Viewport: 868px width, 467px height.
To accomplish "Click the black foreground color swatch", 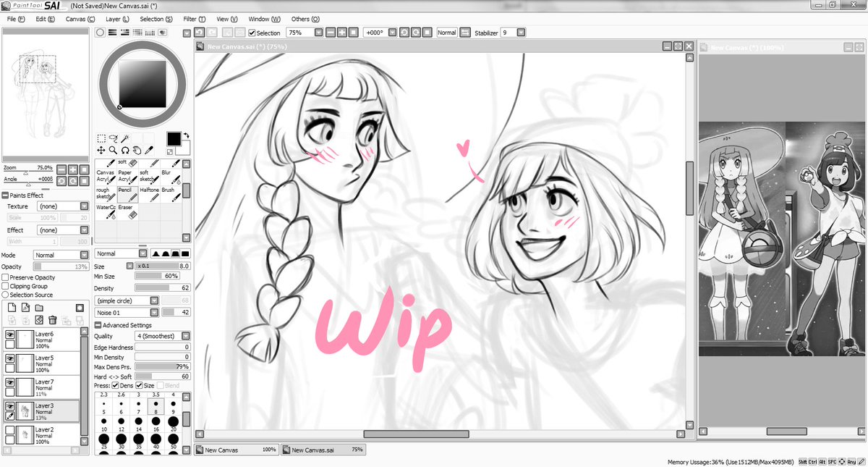I will click(x=174, y=138).
